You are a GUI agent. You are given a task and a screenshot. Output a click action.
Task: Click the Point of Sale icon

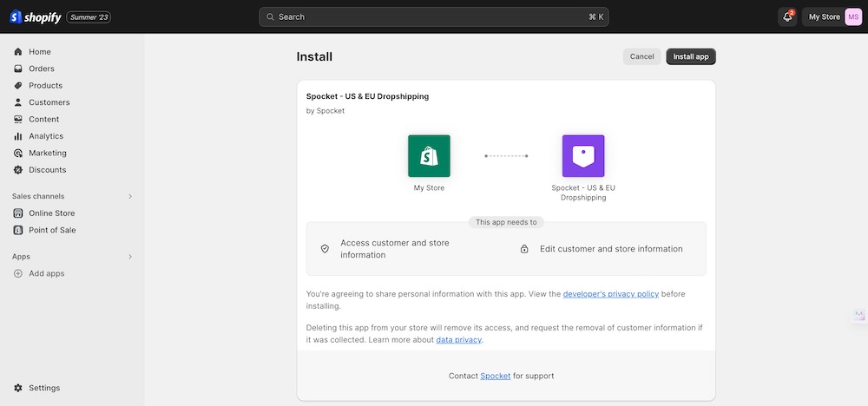point(18,230)
